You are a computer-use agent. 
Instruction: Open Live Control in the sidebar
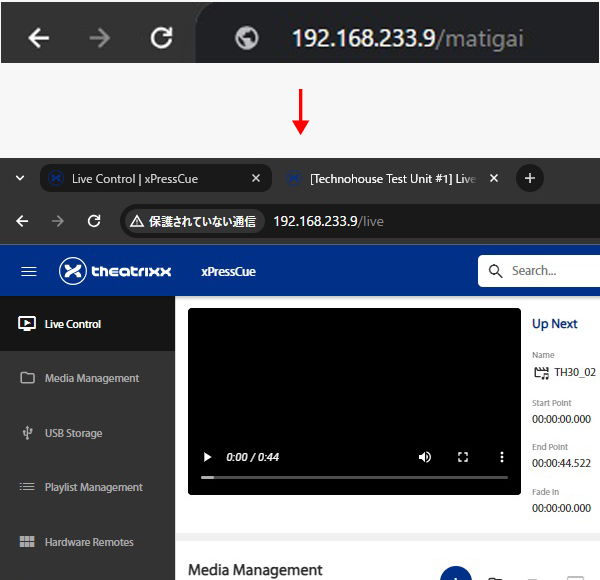click(x=87, y=324)
